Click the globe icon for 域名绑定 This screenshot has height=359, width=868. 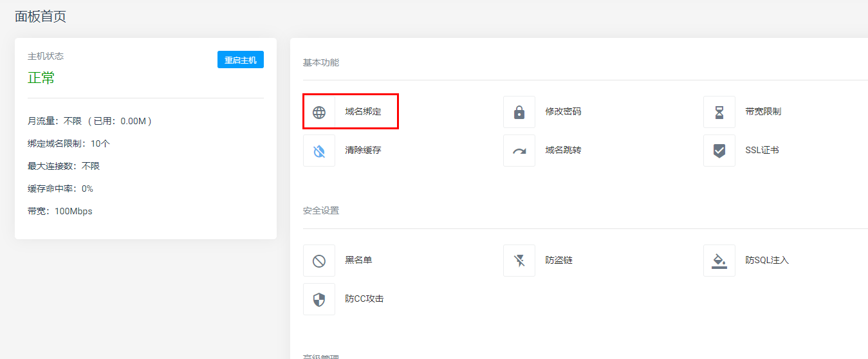[x=319, y=112]
